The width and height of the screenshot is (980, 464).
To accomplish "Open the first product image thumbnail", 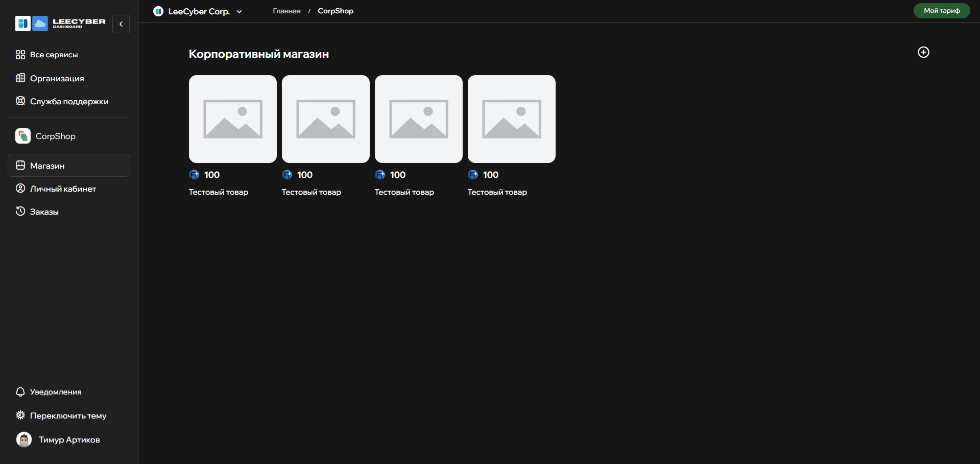I will coord(233,119).
